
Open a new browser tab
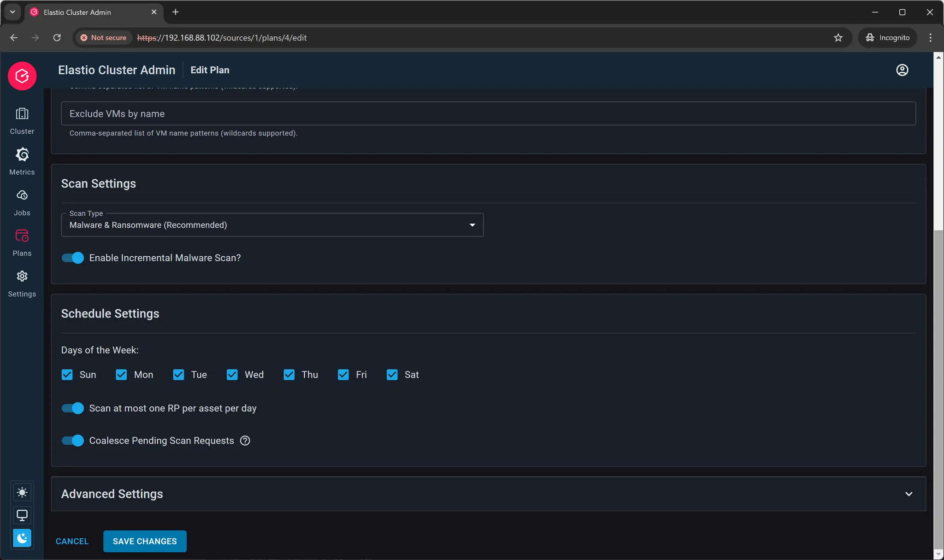tap(176, 12)
